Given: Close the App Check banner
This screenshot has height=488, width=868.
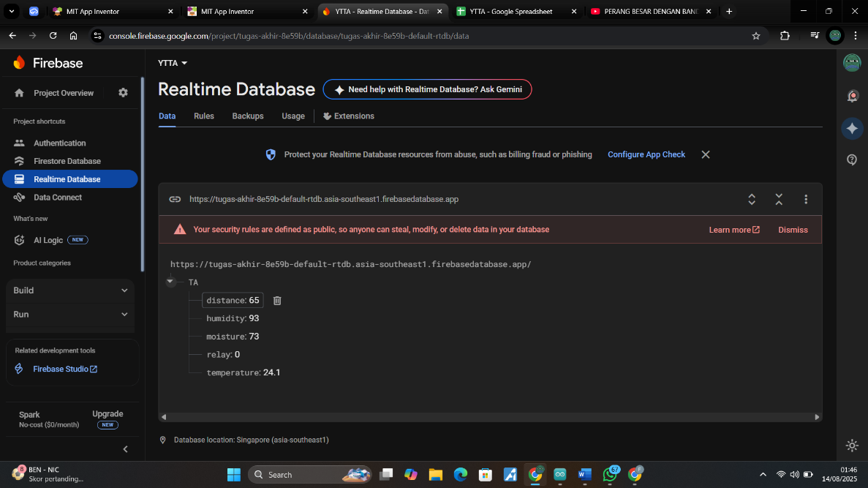Looking at the screenshot, I should click(x=705, y=154).
